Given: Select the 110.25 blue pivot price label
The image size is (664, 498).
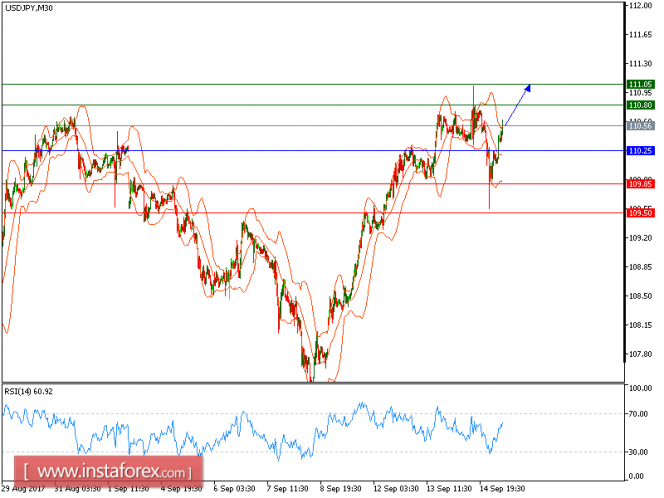Looking at the screenshot, I should pos(640,151).
